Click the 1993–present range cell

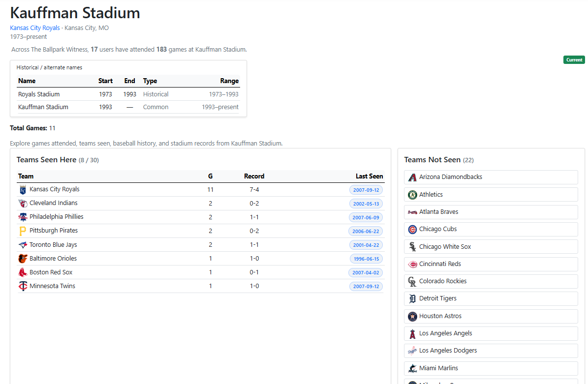point(220,107)
